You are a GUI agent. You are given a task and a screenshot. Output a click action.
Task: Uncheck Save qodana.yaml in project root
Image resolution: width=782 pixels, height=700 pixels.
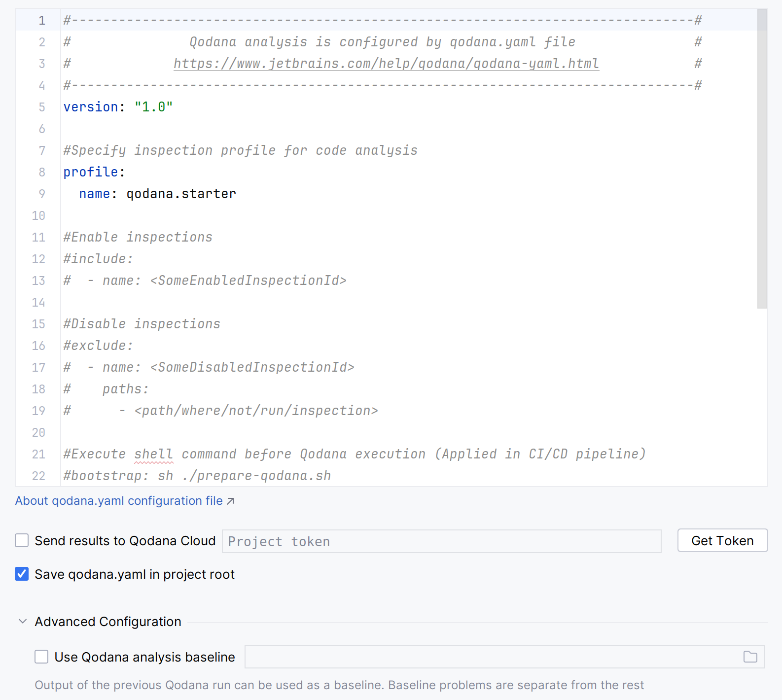coord(22,574)
